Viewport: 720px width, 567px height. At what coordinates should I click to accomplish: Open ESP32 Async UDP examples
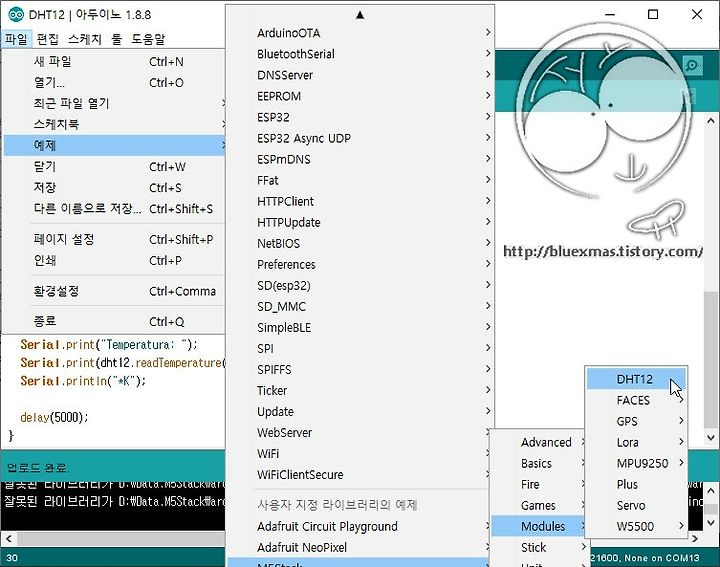[360, 138]
